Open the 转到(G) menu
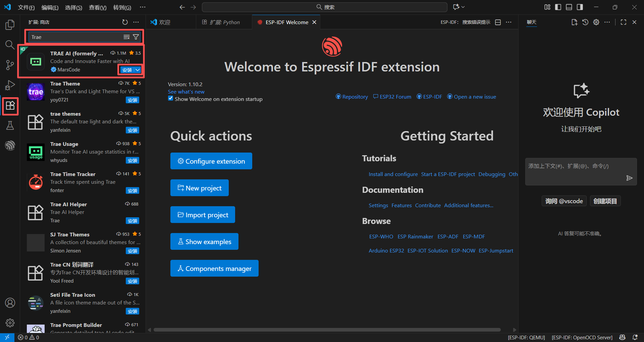The height and width of the screenshot is (342, 644). click(x=122, y=7)
